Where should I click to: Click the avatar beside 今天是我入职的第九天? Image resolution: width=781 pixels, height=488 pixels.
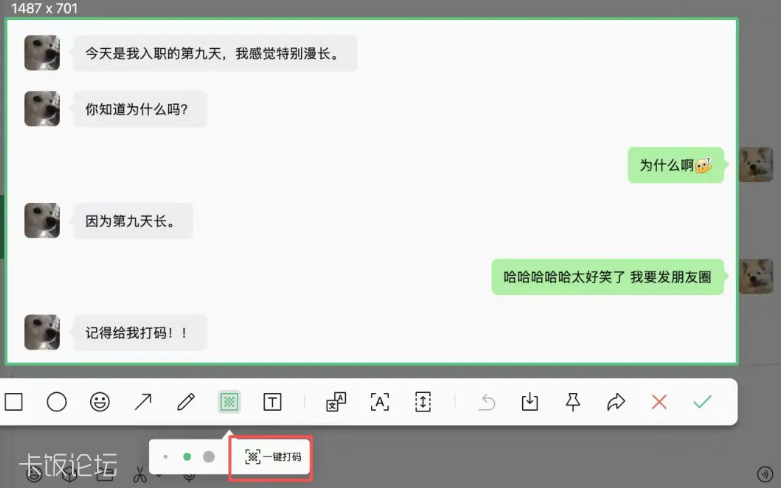pyautogui.click(x=42, y=53)
